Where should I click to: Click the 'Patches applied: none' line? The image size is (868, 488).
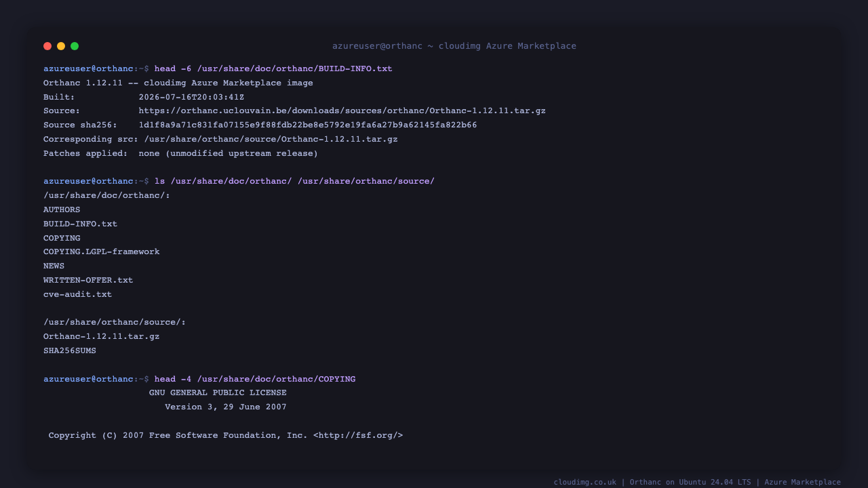point(180,154)
